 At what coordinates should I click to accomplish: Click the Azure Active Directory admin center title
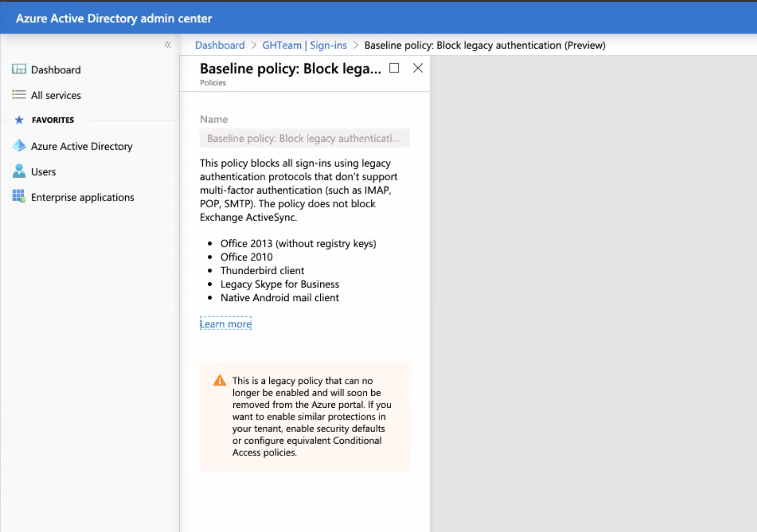(x=114, y=18)
